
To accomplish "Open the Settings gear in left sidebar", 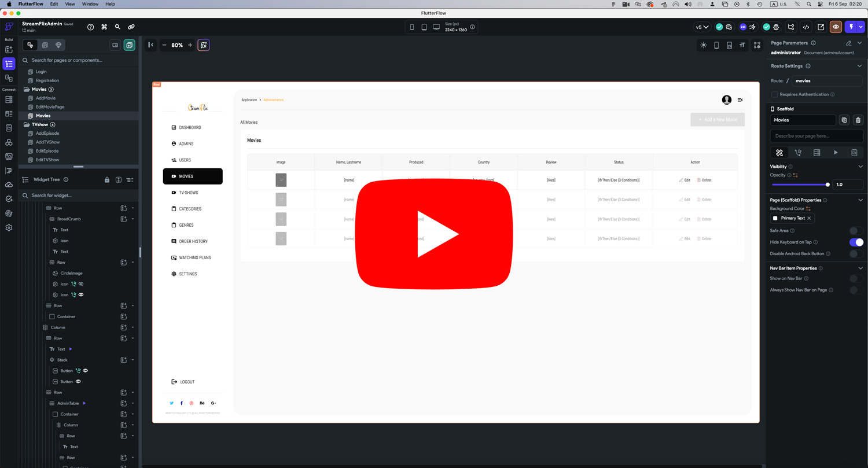I will pos(9,227).
